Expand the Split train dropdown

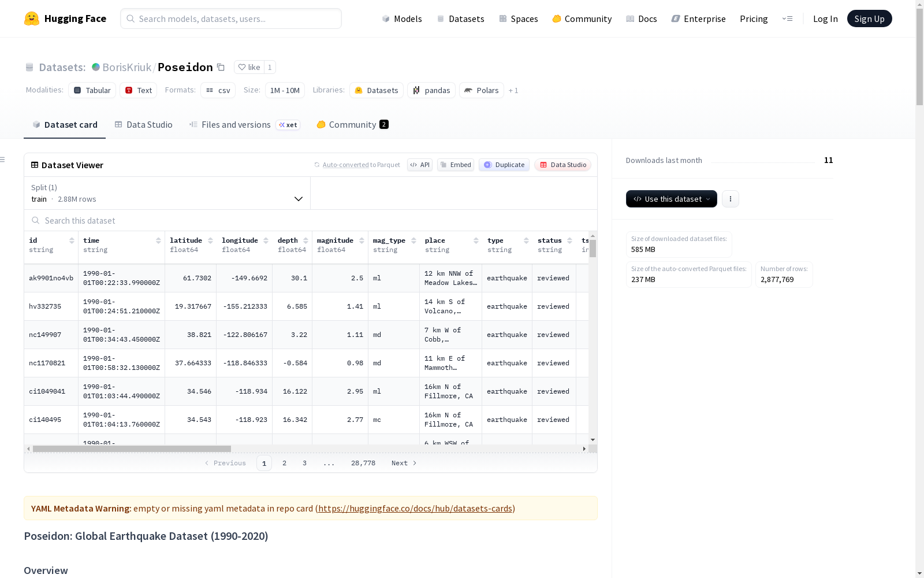(167, 193)
